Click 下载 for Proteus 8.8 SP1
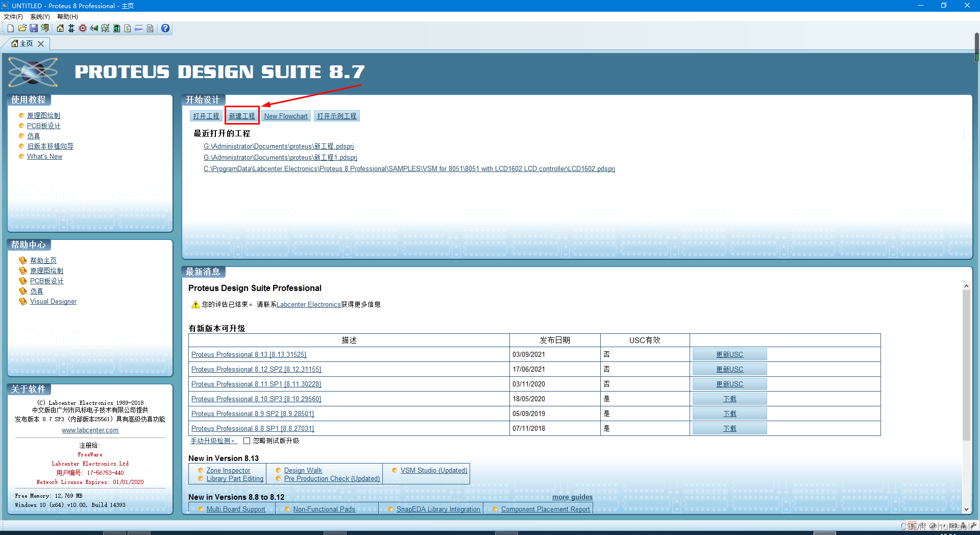The image size is (980, 535). (729, 428)
